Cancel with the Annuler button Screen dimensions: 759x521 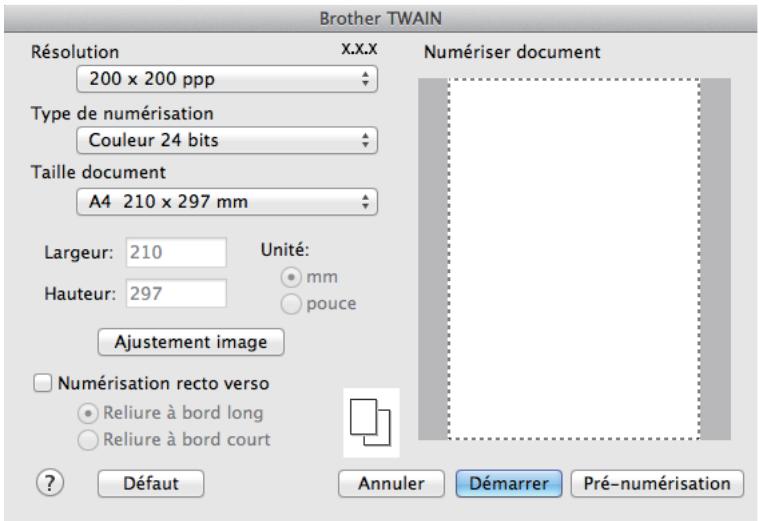pos(391,483)
